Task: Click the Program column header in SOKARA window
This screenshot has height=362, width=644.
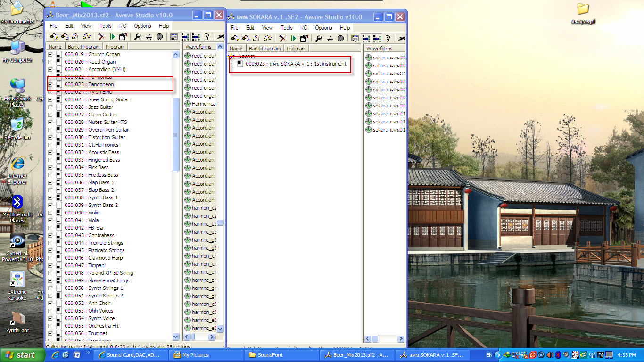Action: 296,49
